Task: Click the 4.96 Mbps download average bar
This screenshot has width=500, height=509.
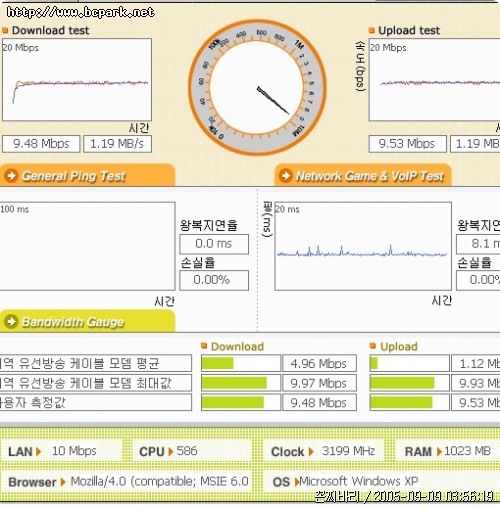Action: (241, 363)
